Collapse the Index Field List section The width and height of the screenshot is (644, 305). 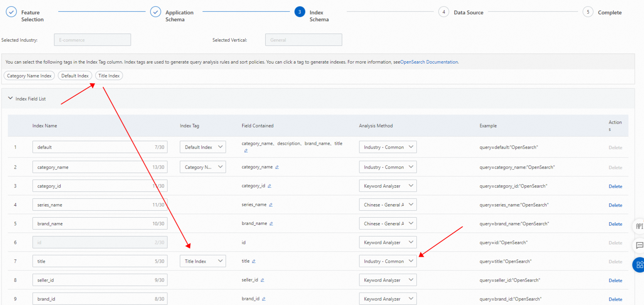[10, 99]
